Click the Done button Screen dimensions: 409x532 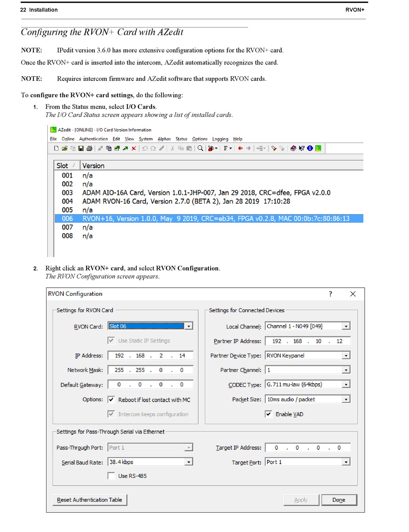pyautogui.click(x=339, y=500)
